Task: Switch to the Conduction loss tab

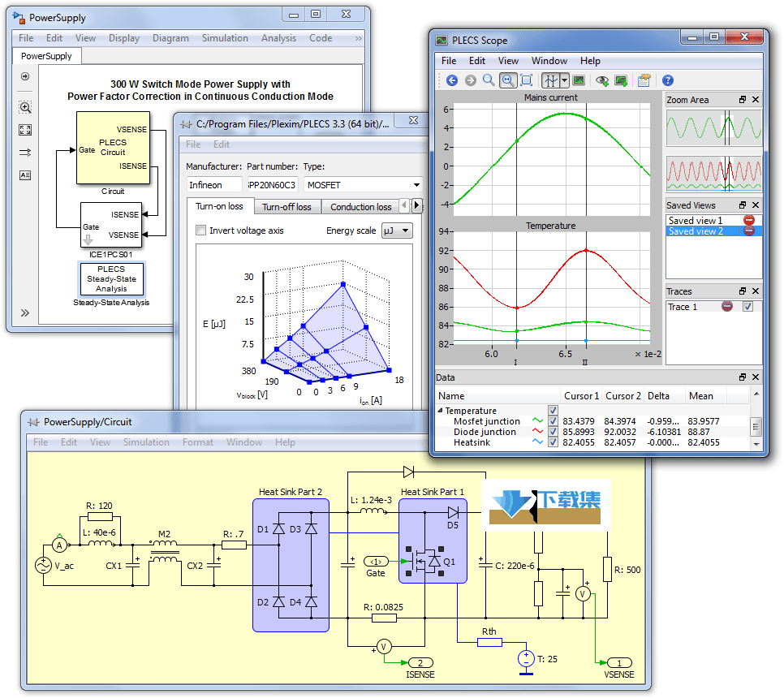Action: (x=360, y=207)
